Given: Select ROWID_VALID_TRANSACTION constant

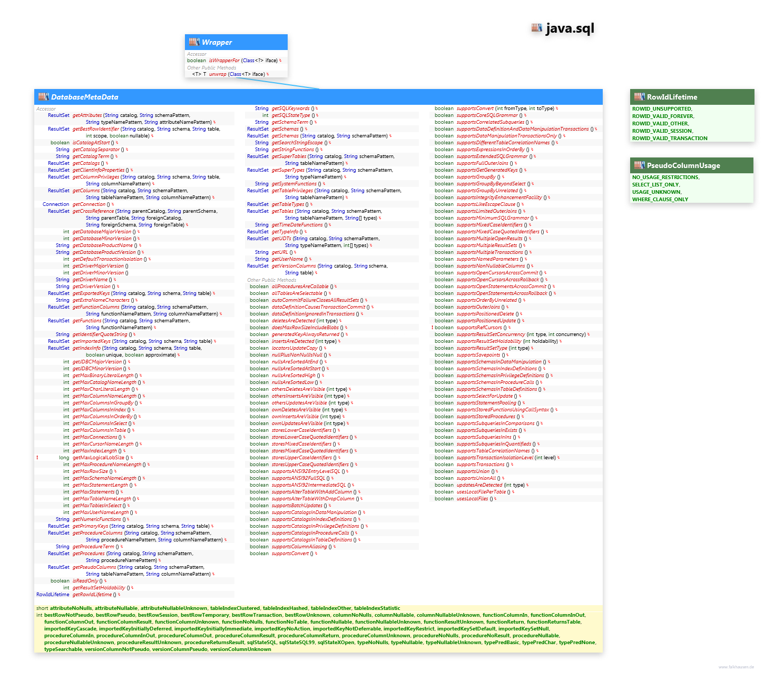Looking at the screenshot, I should pyautogui.click(x=670, y=139).
